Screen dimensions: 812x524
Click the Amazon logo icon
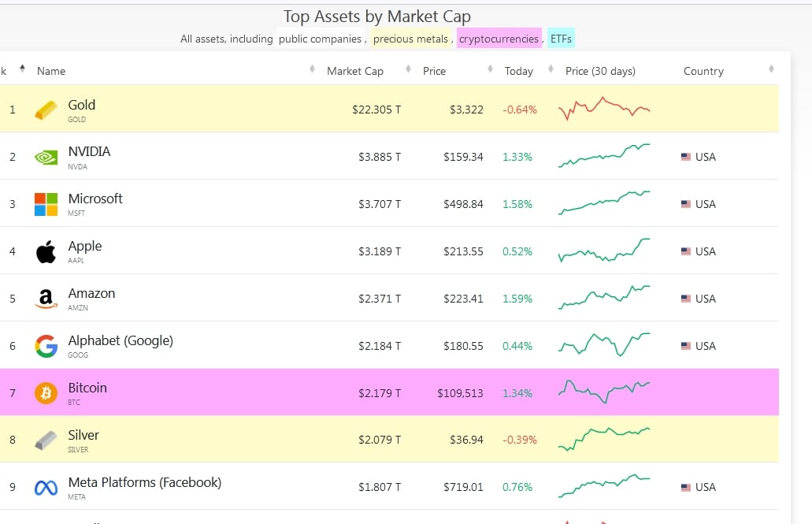coord(46,299)
